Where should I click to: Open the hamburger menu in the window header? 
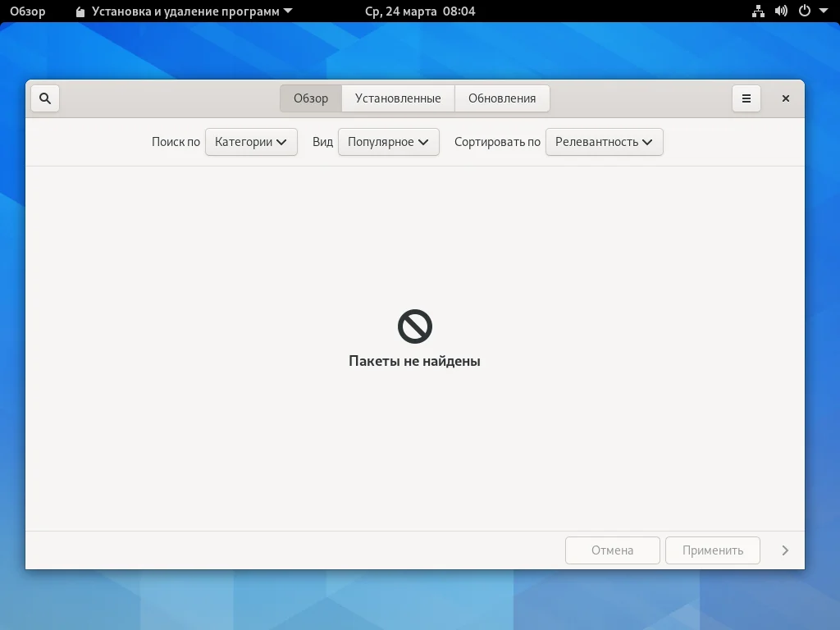(x=746, y=98)
